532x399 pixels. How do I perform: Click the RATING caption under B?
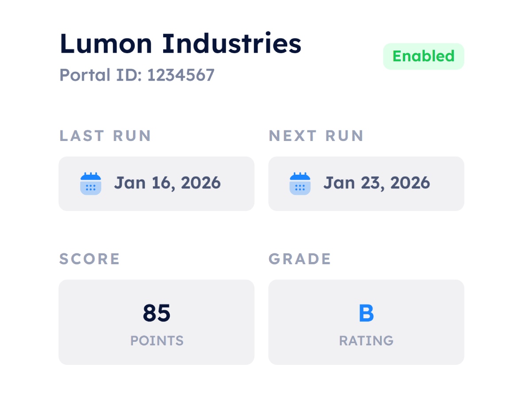[366, 340]
